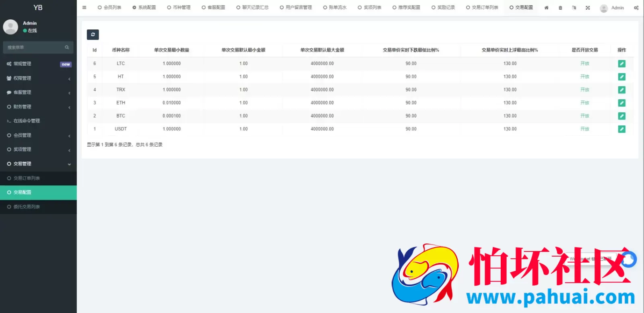Click the 是否开放交易 column header
This screenshot has height=313, width=644.
[x=585, y=50]
